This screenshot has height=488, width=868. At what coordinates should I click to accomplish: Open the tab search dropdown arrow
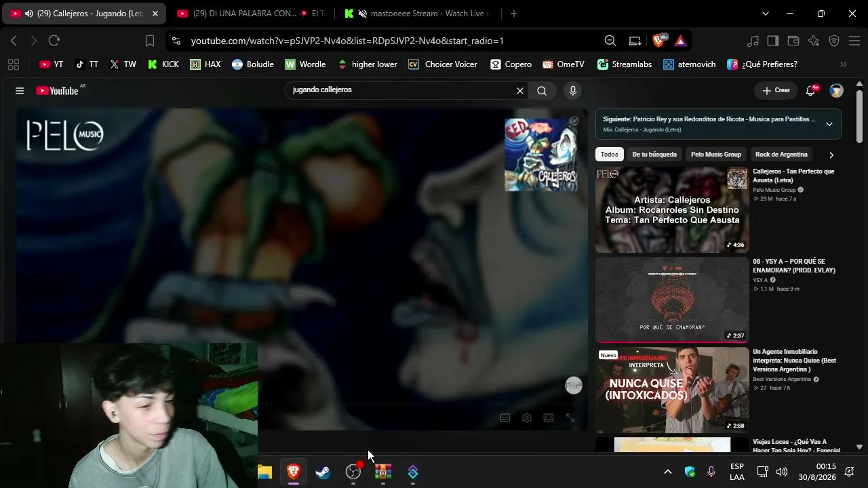pos(766,14)
